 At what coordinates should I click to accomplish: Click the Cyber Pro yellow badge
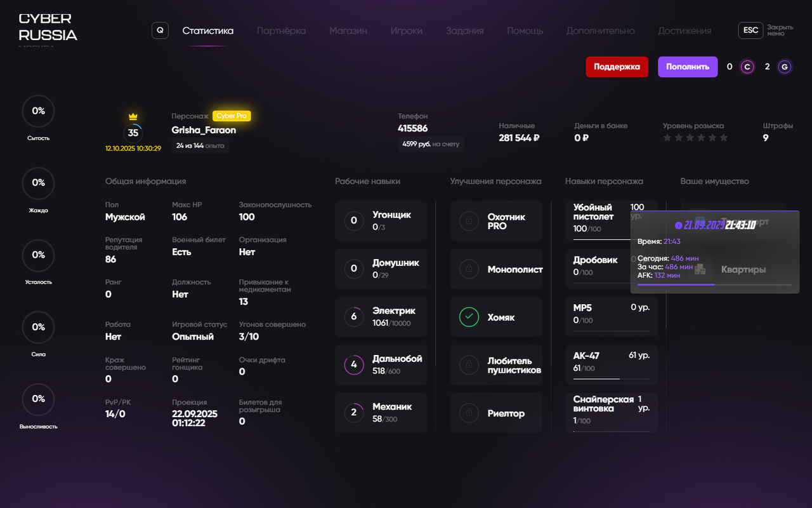click(232, 116)
